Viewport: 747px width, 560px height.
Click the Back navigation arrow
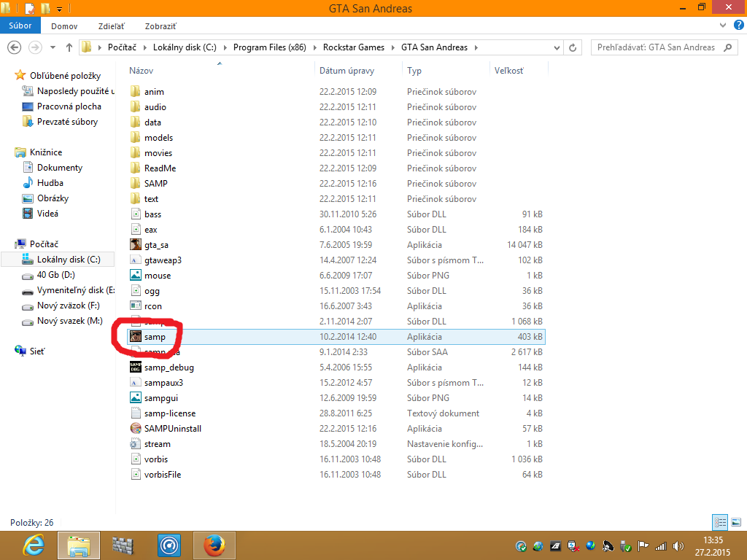click(15, 47)
